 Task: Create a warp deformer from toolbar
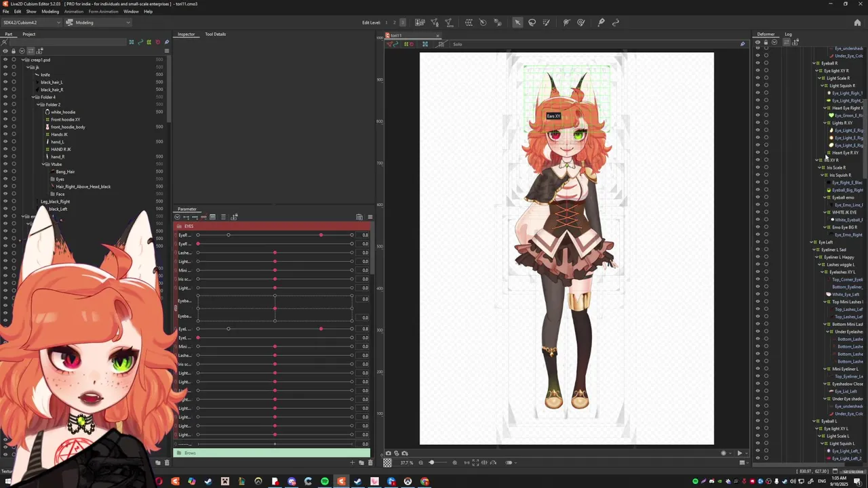(x=469, y=22)
